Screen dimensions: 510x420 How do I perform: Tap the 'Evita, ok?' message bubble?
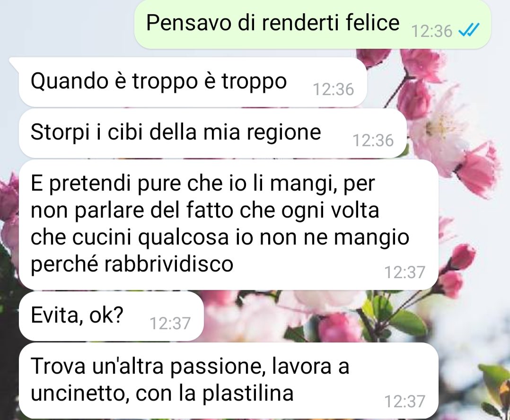click(111, 316)
